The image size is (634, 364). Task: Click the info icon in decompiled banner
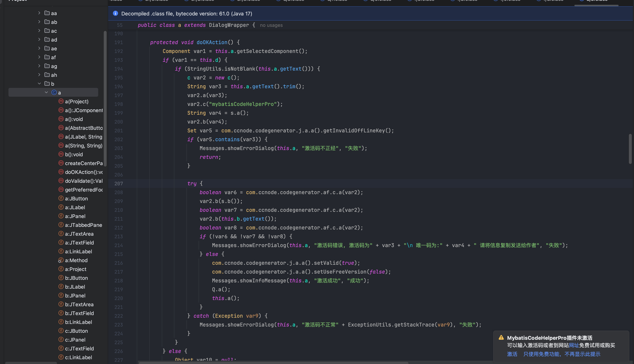(x=115, y=13)
